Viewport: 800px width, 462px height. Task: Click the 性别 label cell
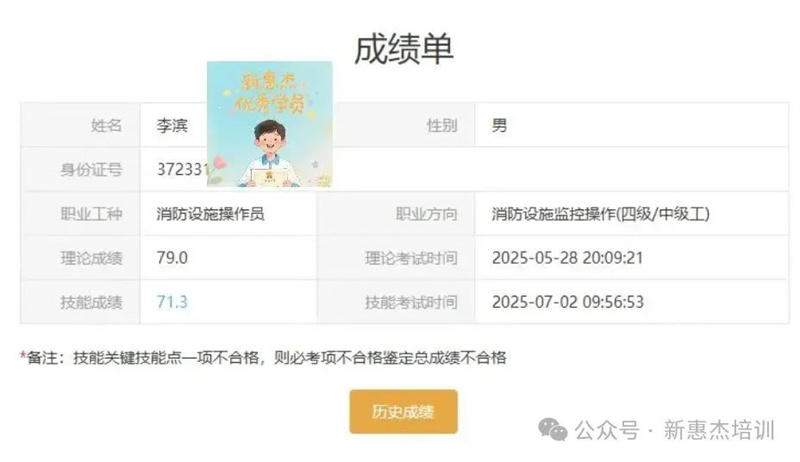tap(396, 125)
